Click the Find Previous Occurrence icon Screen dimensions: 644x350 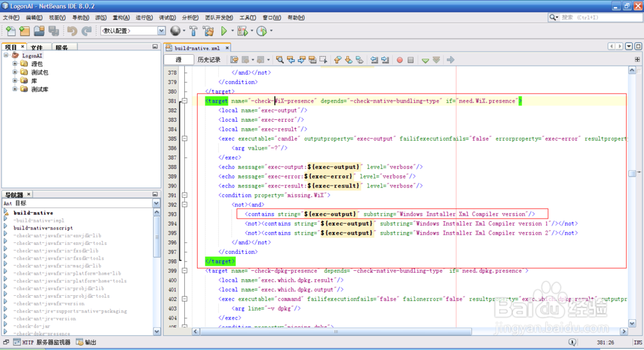pyautogui.click(x=291, y=60)
